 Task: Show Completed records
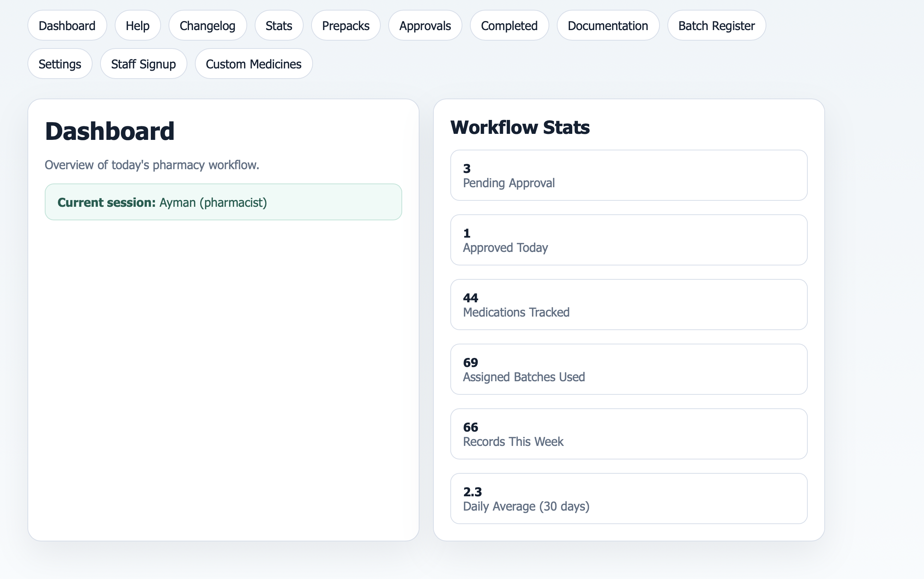(509, 25)
